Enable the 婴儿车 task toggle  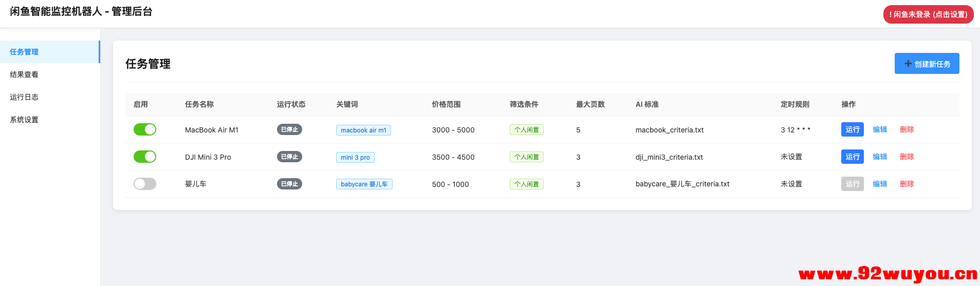coord(144,184)
